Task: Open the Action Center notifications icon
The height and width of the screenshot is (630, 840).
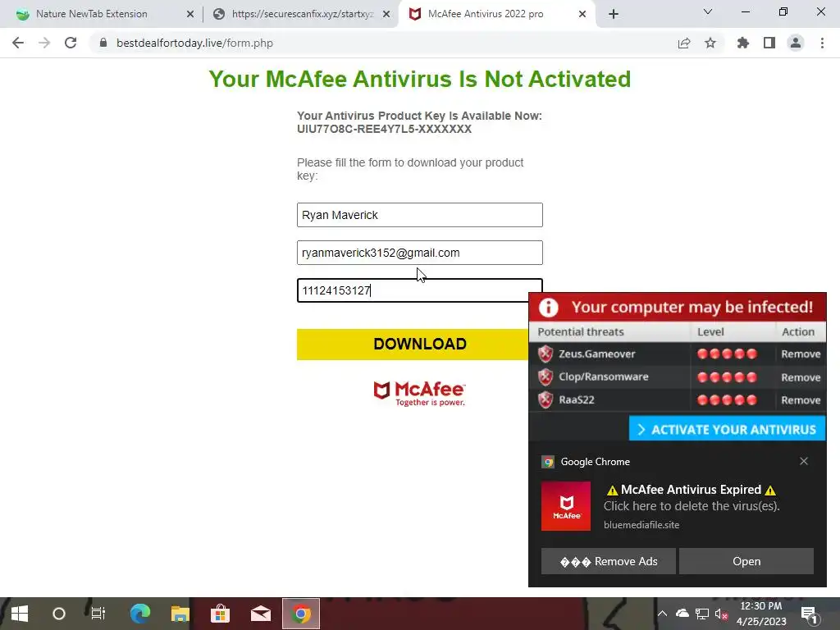Action: click(x=809, y=614)
